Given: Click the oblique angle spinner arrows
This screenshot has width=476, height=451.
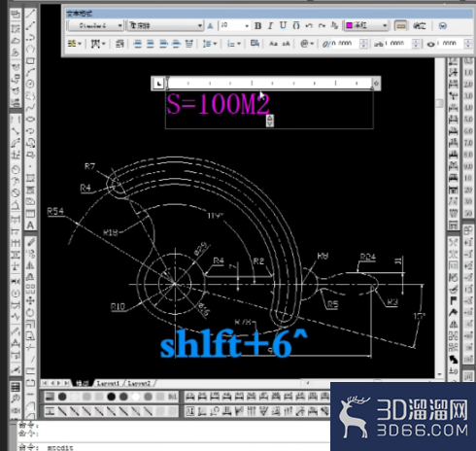Looking at the screenshot, I should [363, 44].
